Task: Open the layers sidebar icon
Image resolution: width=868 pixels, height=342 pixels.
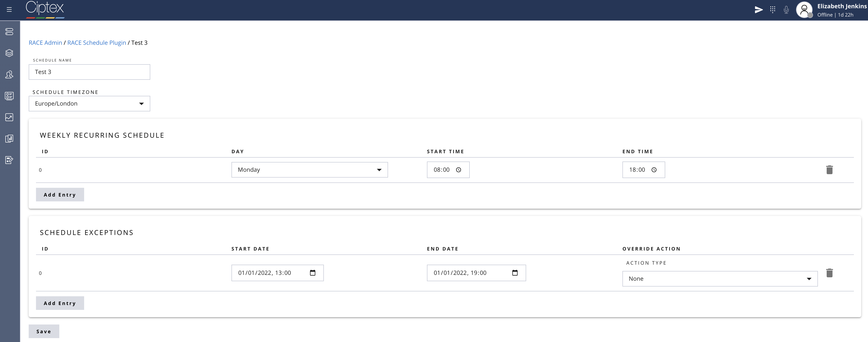Action: click(x=9, y=53)
